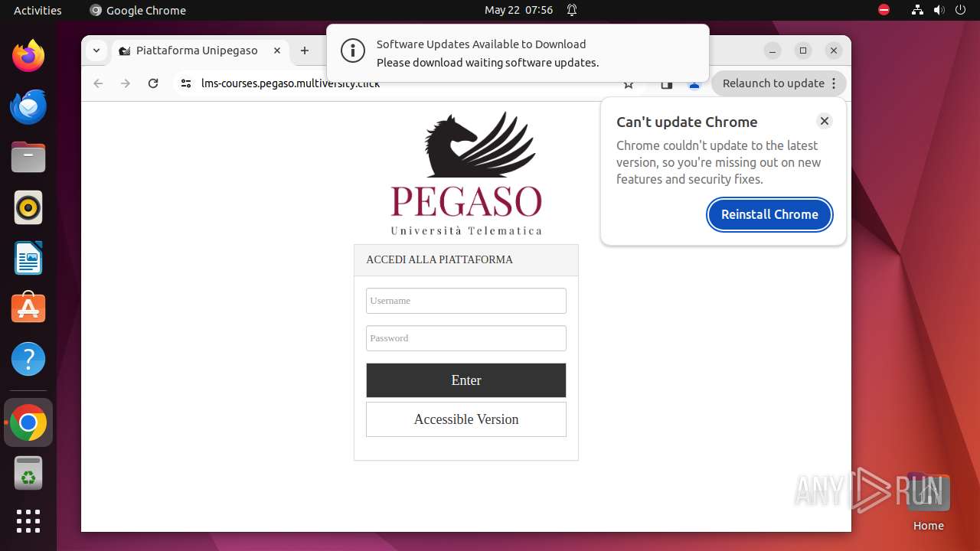Open the Home folder desktop icon
The width and height of the screenshot is (980, 551).
[928, 501]
